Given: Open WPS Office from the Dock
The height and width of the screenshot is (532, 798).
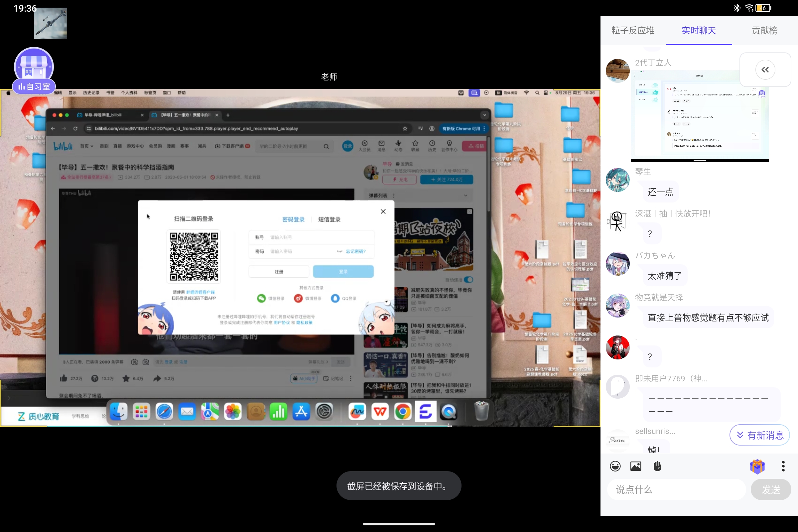Looking at the screenshot, I should pos(380,412).
